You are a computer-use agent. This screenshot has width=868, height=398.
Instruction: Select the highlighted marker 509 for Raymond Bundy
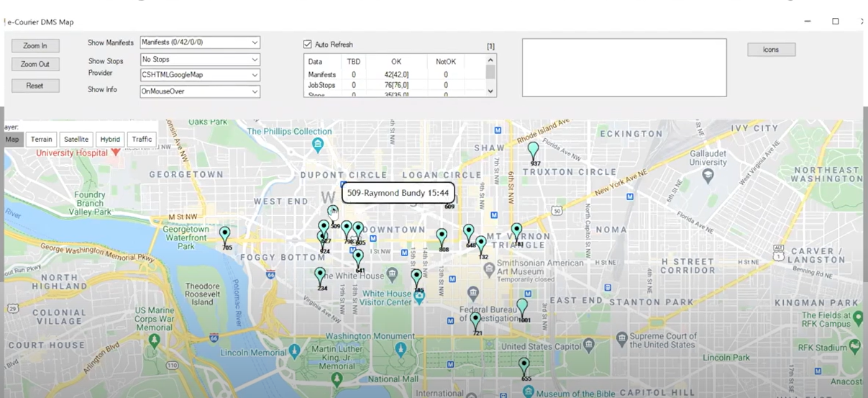pos(332,213)
